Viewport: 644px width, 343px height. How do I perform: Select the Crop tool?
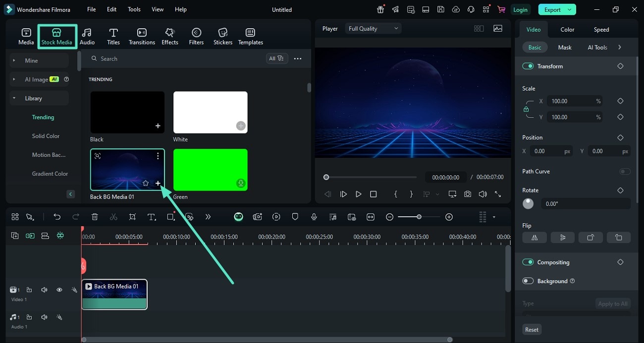tap(132, 217)
